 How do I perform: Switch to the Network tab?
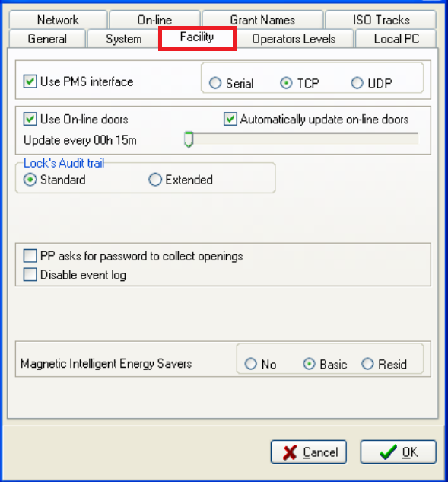(x=58, y=20)
